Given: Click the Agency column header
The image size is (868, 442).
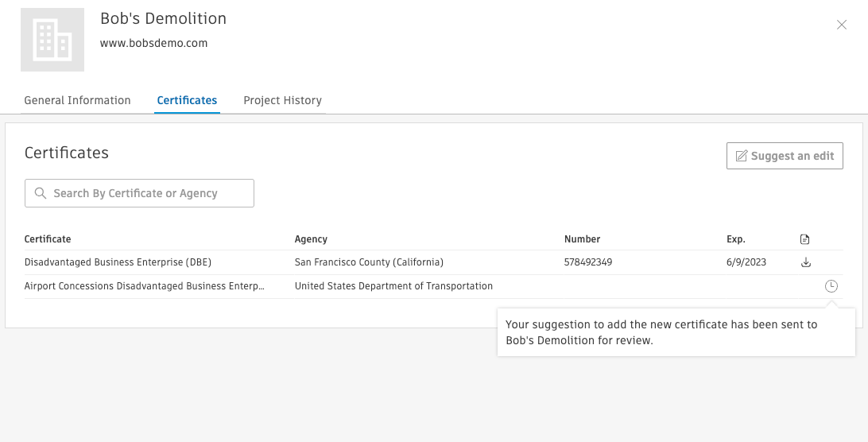Looking at the screenshot, I should [311, 239].
